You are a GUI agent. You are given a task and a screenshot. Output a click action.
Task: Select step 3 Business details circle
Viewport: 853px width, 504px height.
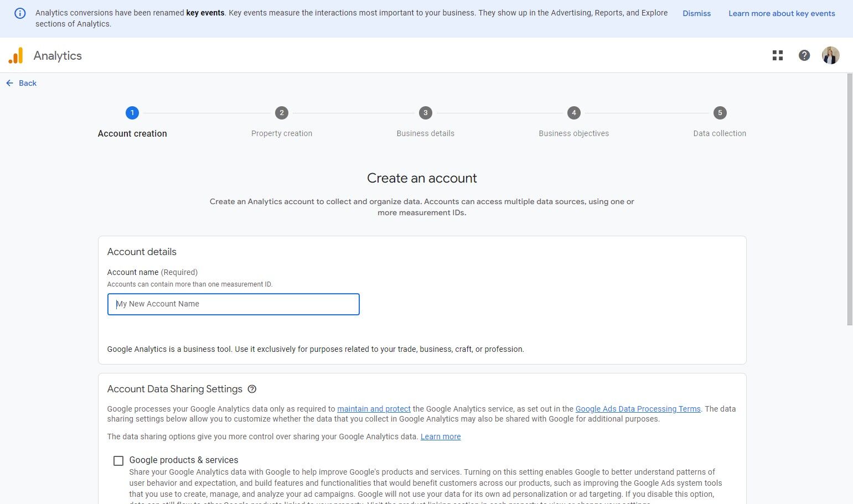[x=425, y=113]
